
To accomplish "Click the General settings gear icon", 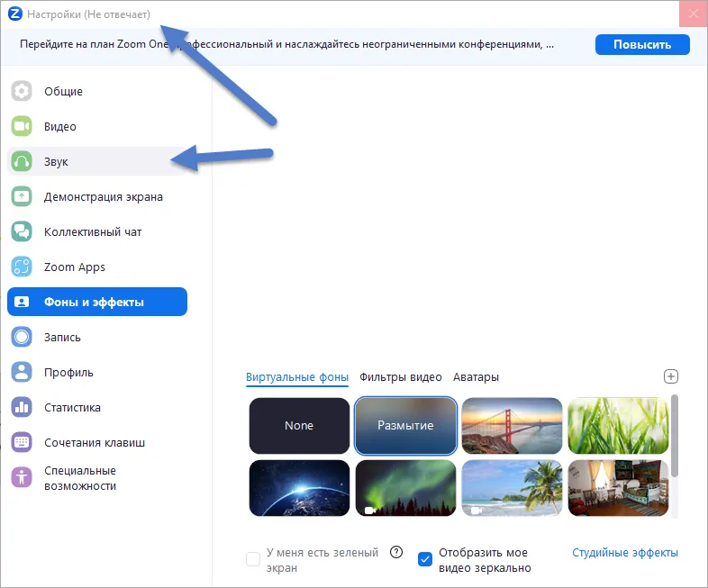I will click(x=22, y=91).
